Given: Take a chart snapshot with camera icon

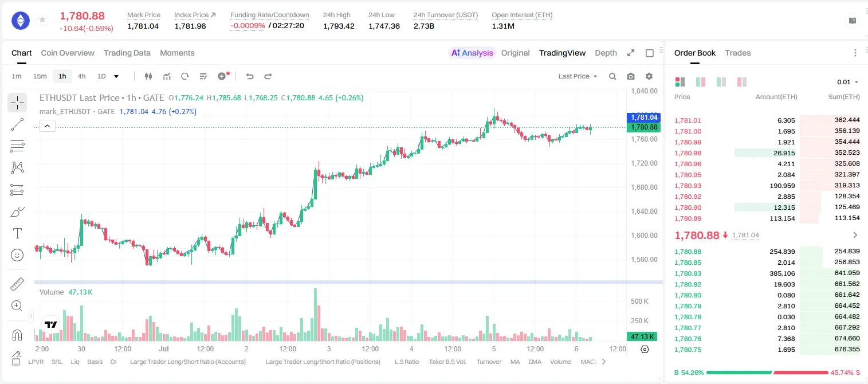Looking at the screenshot, I should pos(631,76).
